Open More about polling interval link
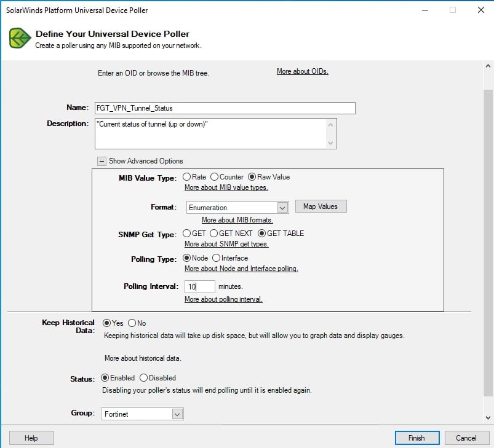This screenshot has width=494, height=448. (223, 299)
